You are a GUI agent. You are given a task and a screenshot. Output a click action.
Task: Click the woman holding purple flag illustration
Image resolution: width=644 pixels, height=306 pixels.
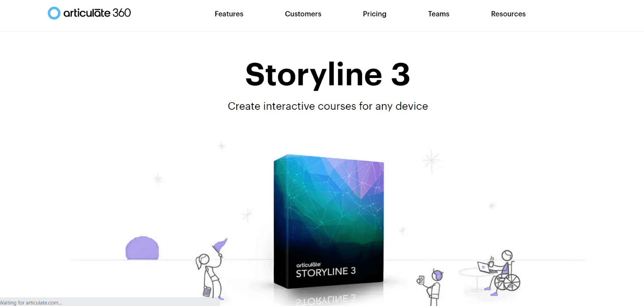point(211,269)
